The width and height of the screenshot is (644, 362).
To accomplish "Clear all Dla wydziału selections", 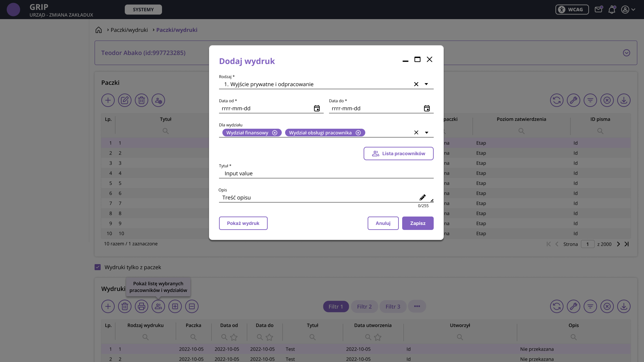I will 416,132.
